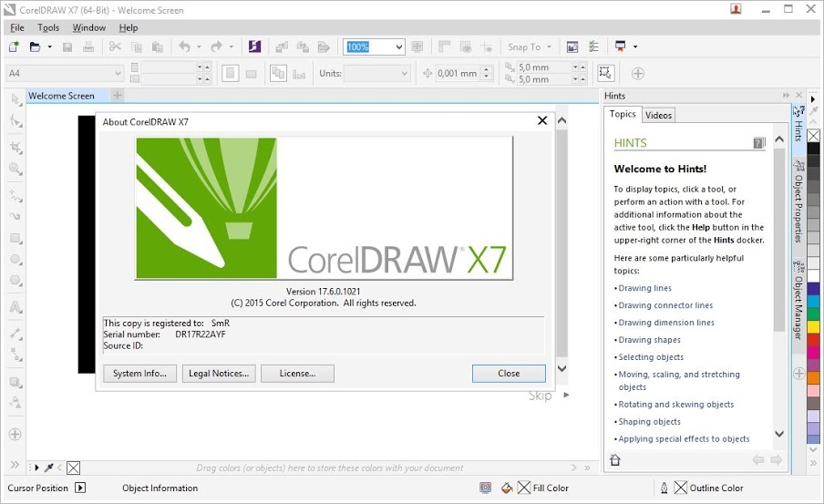Toggle the all pages layout button
The width and height of the screenshot is (824, 504).
point(278,73)
